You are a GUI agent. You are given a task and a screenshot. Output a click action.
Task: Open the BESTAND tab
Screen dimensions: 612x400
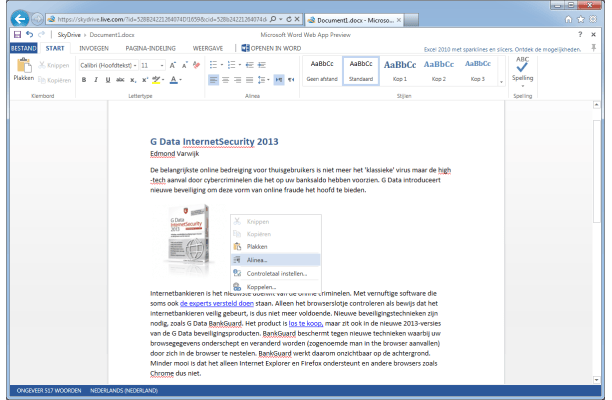24,48
